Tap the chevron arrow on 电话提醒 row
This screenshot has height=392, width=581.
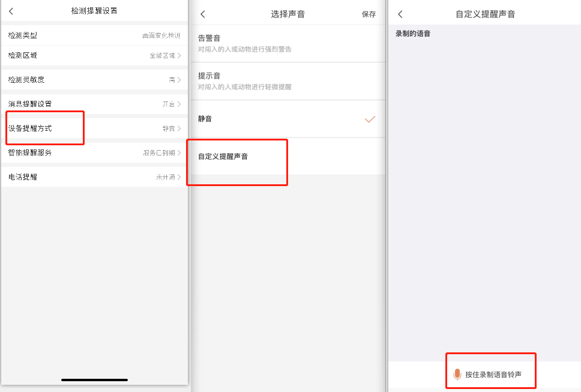point(179,177)
